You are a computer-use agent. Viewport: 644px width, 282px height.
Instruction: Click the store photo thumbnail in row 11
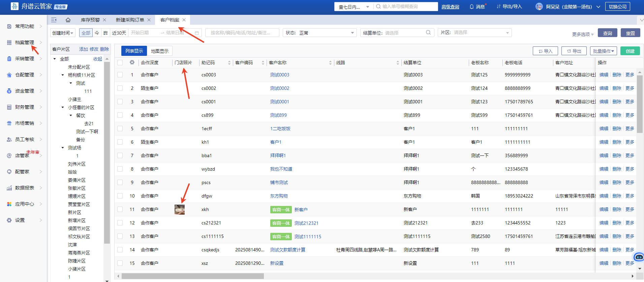tap(179, 209)
